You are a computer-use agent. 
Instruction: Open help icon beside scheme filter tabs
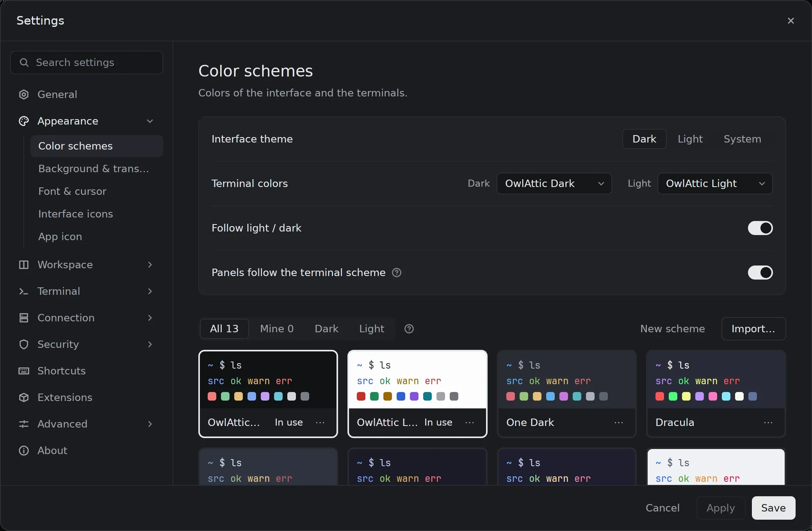point(409,329)
